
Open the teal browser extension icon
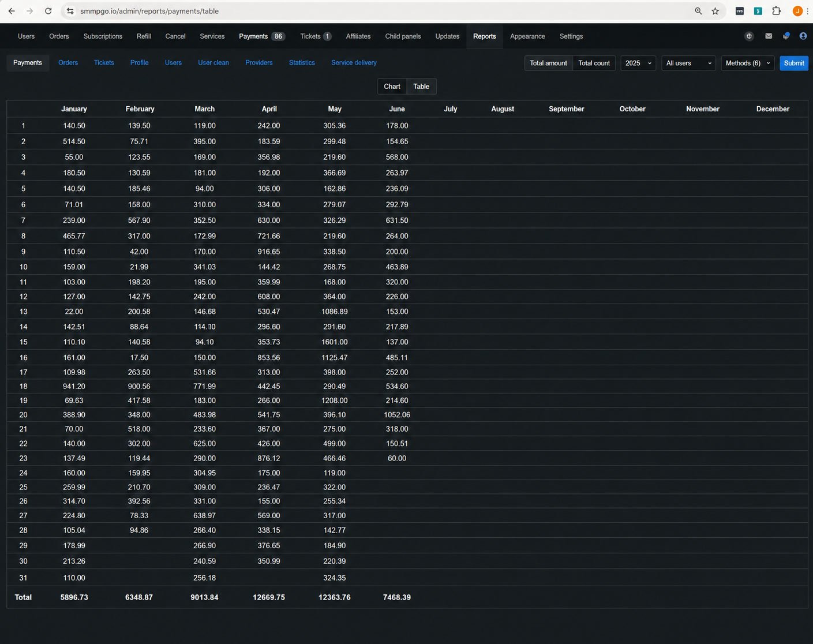pos(758,11)
